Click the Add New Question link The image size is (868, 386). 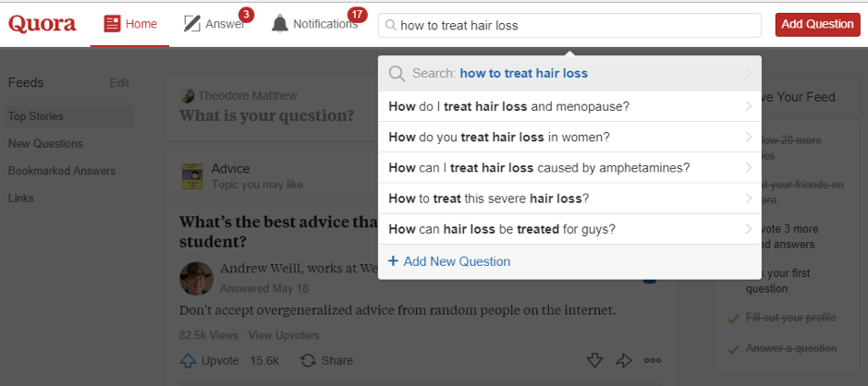point(457,261)
